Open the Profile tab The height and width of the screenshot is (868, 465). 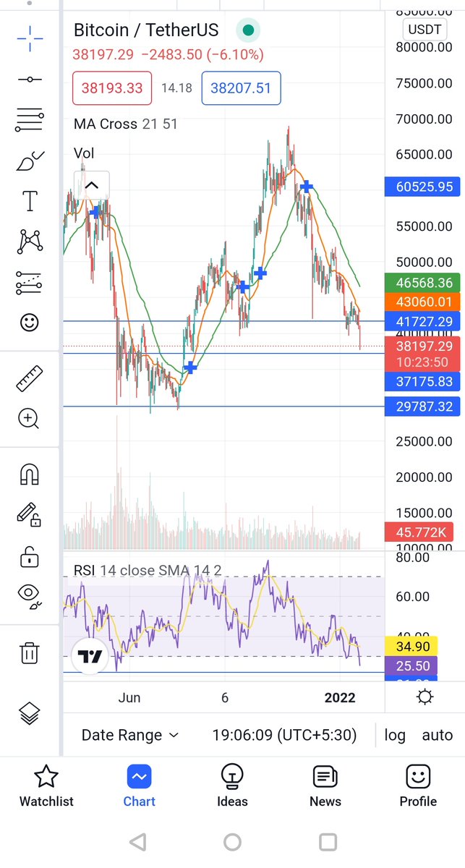coord(418,786)
